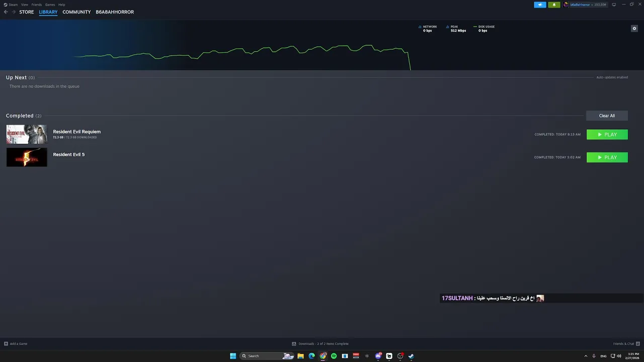The image size is (644, 362).
Task: Click the Auto-updates enabled label
Action: [x=612, y=77]
